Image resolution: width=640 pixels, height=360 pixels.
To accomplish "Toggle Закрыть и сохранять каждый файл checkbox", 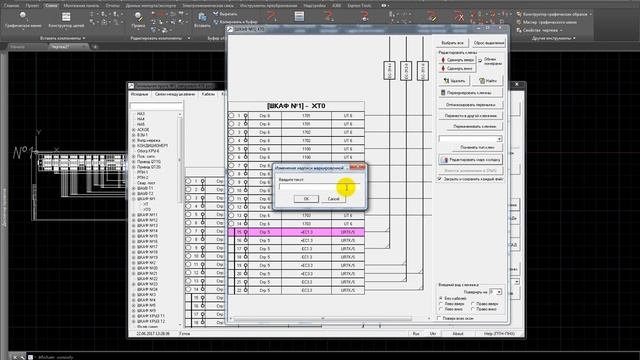I will [x=440, y=179].
